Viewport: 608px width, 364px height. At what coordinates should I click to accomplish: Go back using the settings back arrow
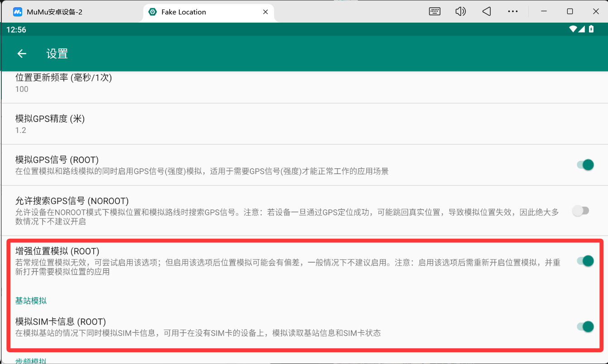tap(22, 54)
